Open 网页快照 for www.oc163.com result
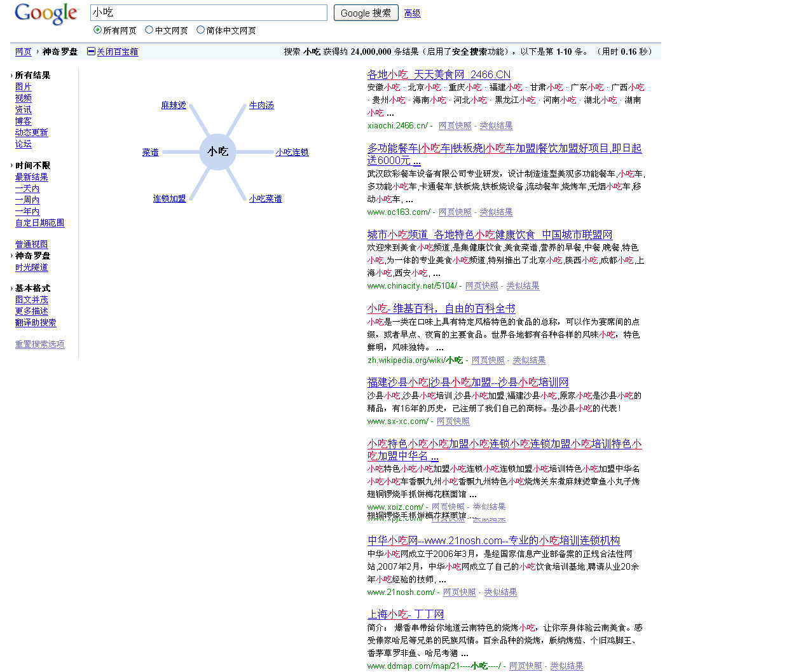 click(455, 212)
